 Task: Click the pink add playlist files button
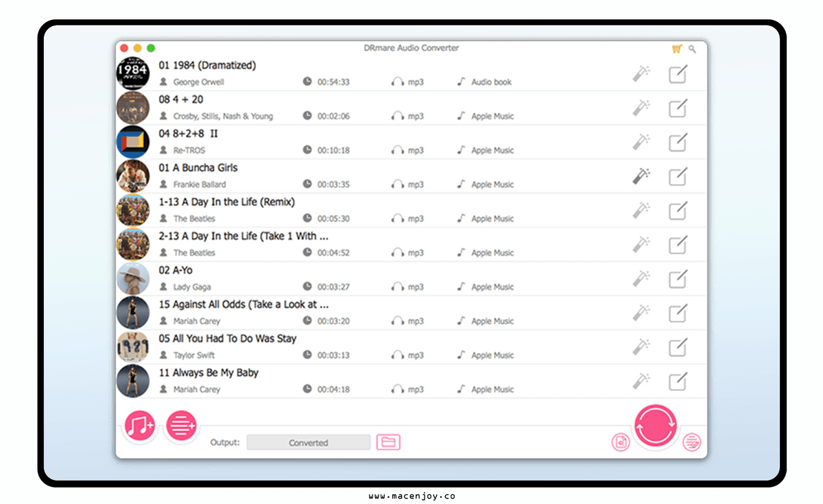point(181,427)
